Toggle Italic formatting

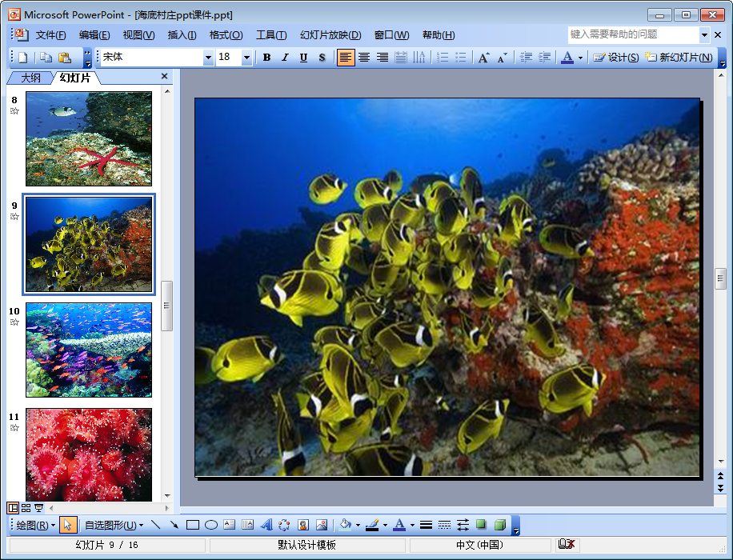pos(285,58)
